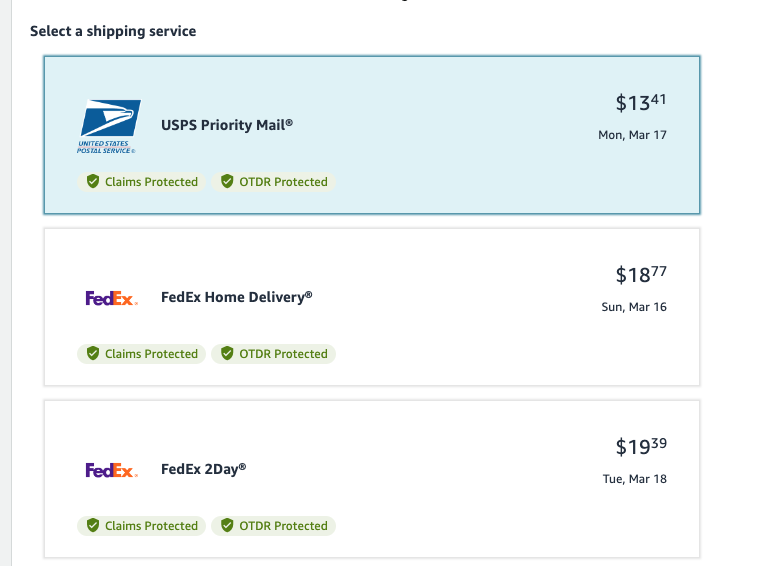Viewport: 767px width, 566px height.
Task: Pick the FedEx 2Day shipping service
Action: (372, 479)
